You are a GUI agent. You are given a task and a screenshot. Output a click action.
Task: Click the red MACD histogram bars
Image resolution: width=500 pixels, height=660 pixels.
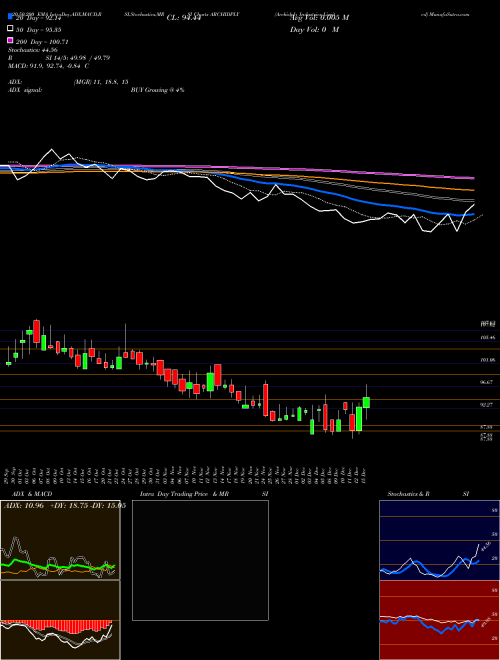click(x=57, y=626)
